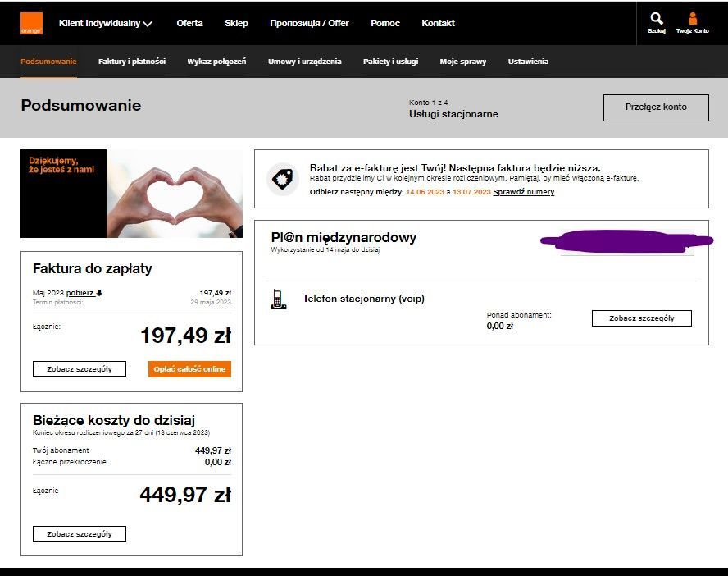Click the Konto 1 z 4 text
This screenshot has height=576, width=728.
[428, 103]
